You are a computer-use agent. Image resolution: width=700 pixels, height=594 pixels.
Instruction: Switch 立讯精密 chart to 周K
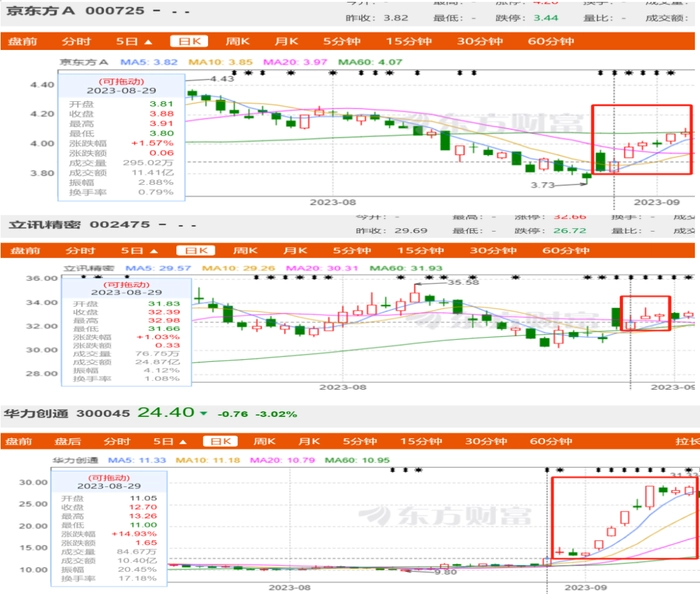pos(237,250)
